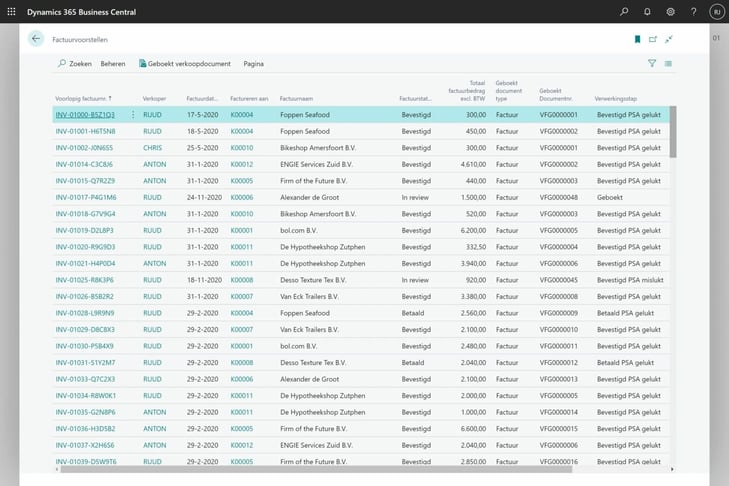The image size is (729, 486).
Task: Click customer K00010 in INV-01002 row
Action: (x=242, y=148)
